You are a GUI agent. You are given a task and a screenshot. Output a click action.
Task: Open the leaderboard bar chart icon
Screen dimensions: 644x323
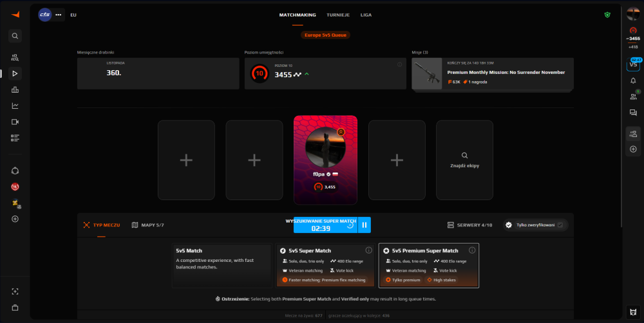[x=15, y=89]
